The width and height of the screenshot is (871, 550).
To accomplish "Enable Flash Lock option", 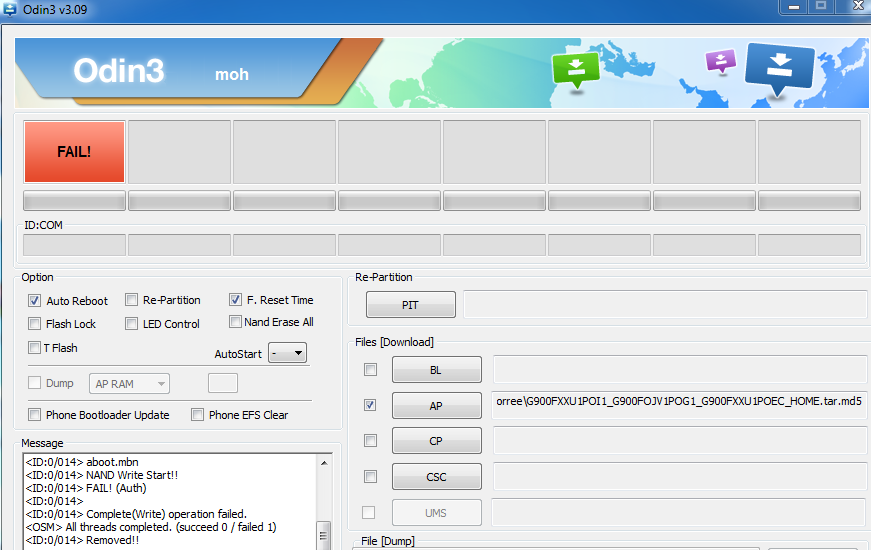I will [x=34, y=323].
